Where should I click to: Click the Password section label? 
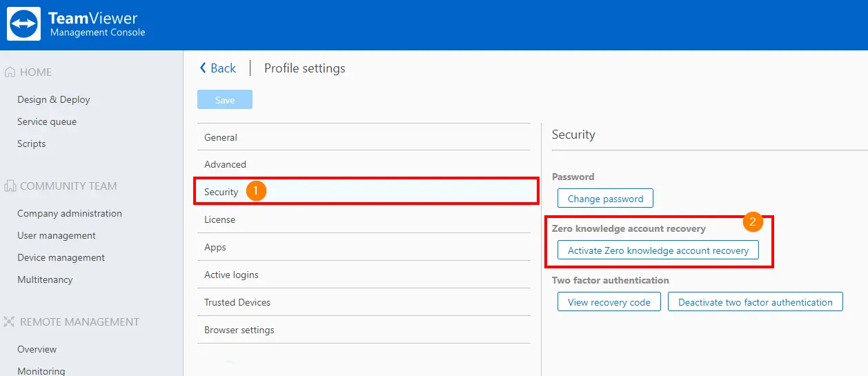(x=573, y=177)
